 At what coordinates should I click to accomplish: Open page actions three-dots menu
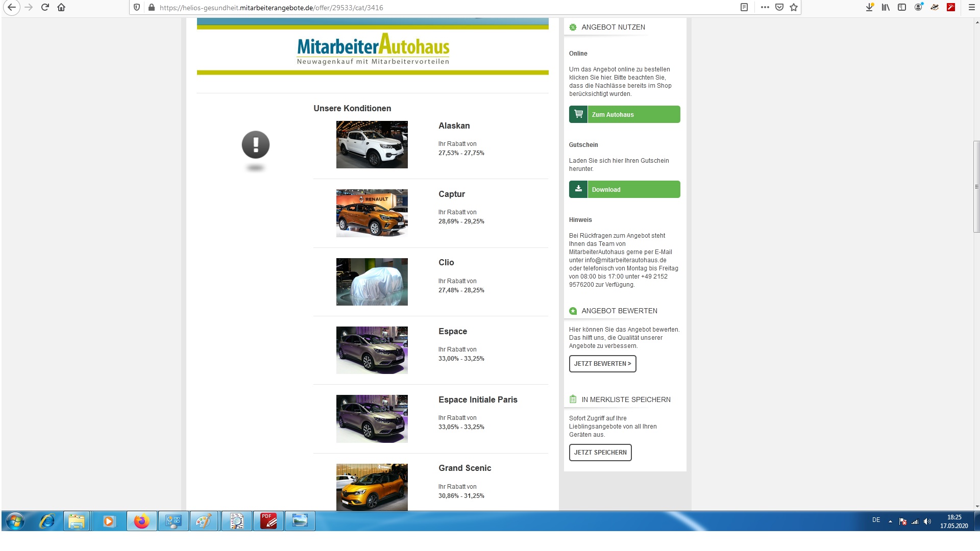coord(765,7)
